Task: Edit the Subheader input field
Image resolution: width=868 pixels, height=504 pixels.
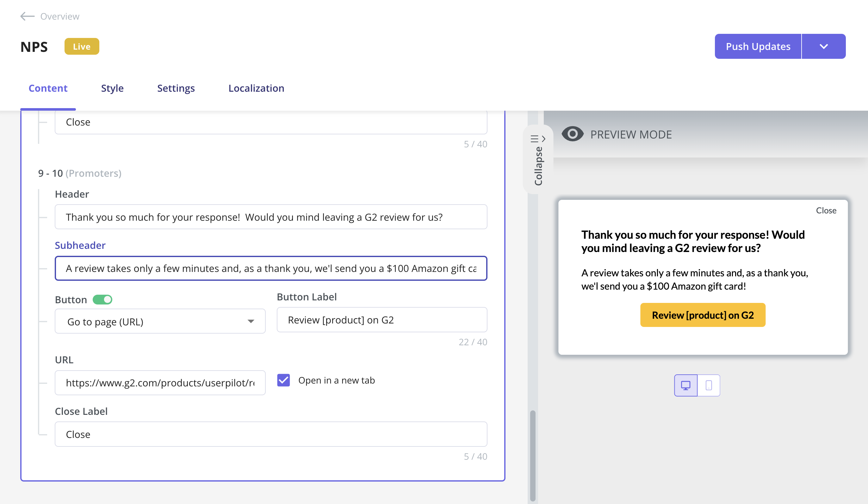Action: pos(271,268)
